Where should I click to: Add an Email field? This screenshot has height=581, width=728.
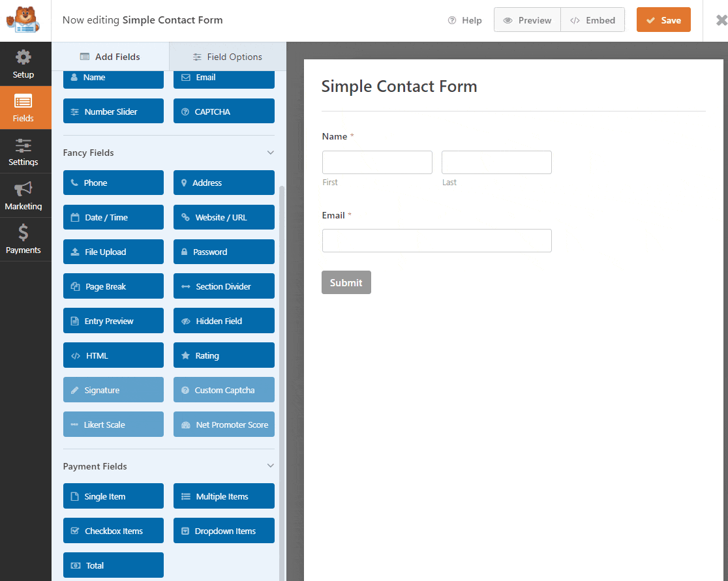click(x=224, y=78)
